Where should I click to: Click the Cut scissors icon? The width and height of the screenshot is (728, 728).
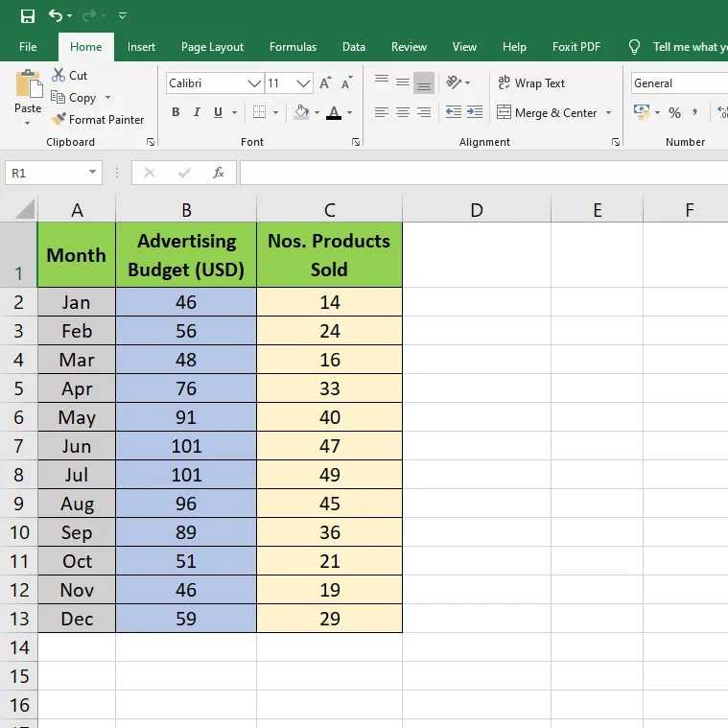pos(59,75)
